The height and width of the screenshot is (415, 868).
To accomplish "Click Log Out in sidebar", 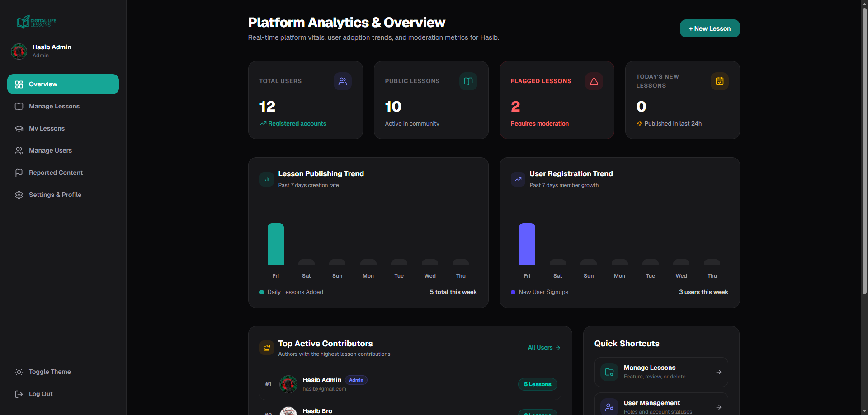I will pos(63,394).
